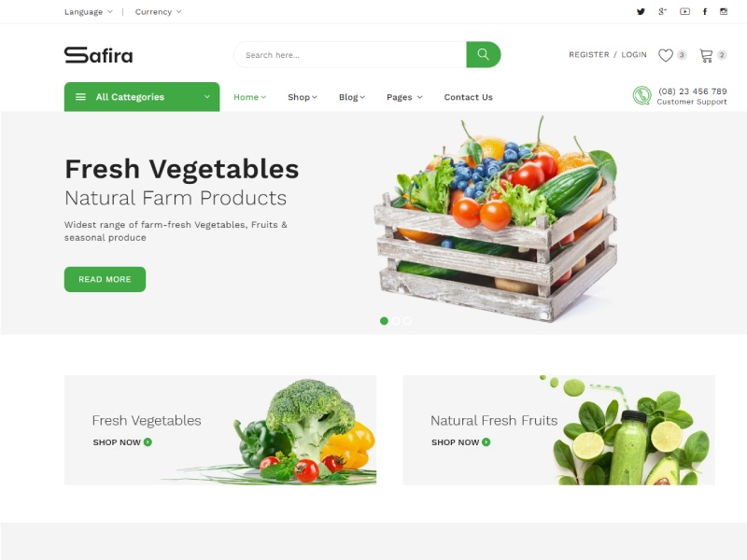Image resolution: width=747 pixels, height=560 pixels.
Task: Open the Twitter social link icon
Action: point(641,12)
